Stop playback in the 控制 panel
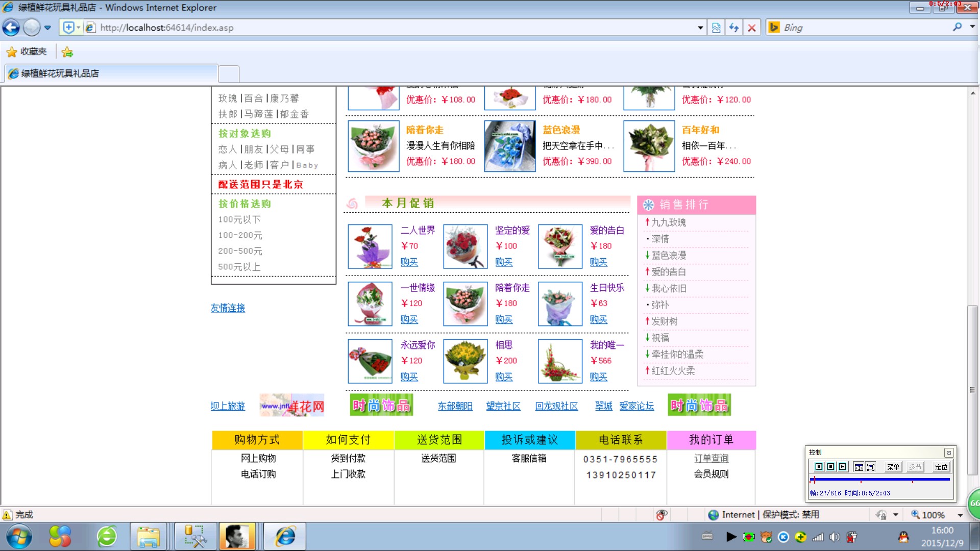Image resolution: width=980 pixels, height=551 pixels. click(x=830, y=466)
